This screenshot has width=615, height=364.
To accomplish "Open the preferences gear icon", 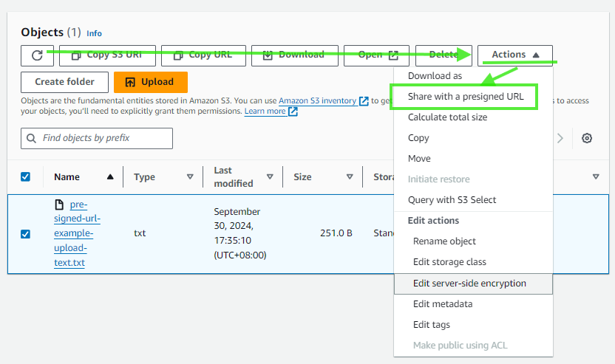I will 587,138.
